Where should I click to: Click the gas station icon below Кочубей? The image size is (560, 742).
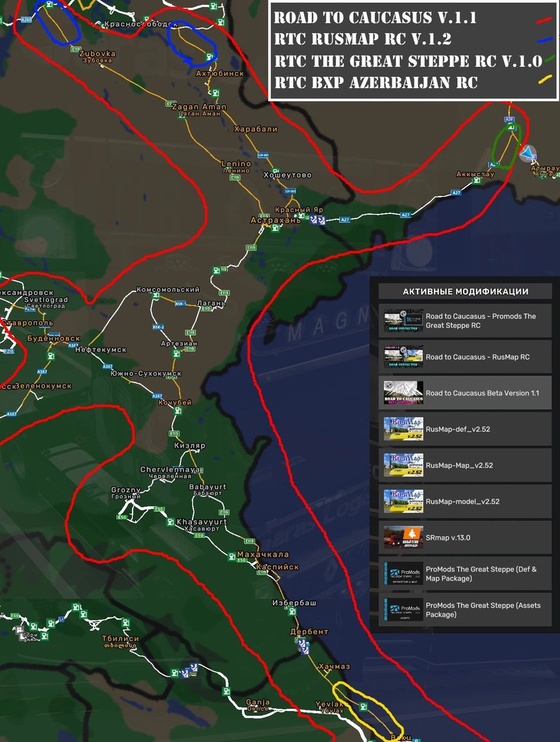coord(178,411)
